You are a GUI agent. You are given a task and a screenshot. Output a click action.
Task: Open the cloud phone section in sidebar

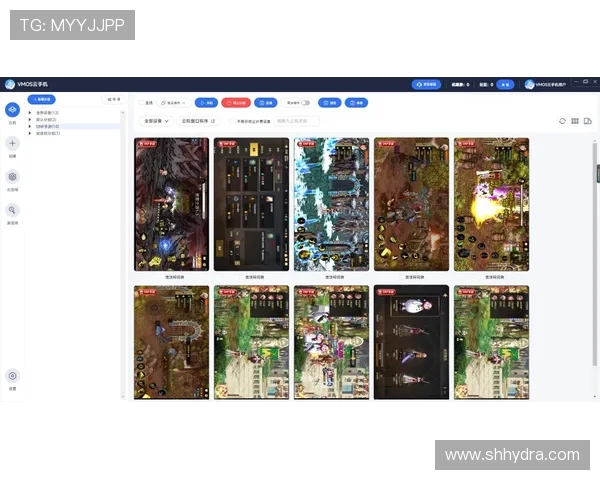click(x=12, y=110)
